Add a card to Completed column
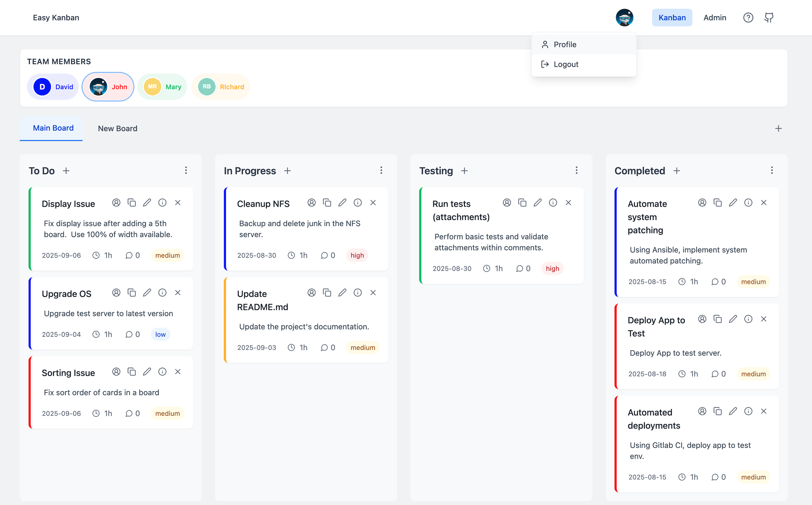This screenshot has width=812, height=505. 676,171
